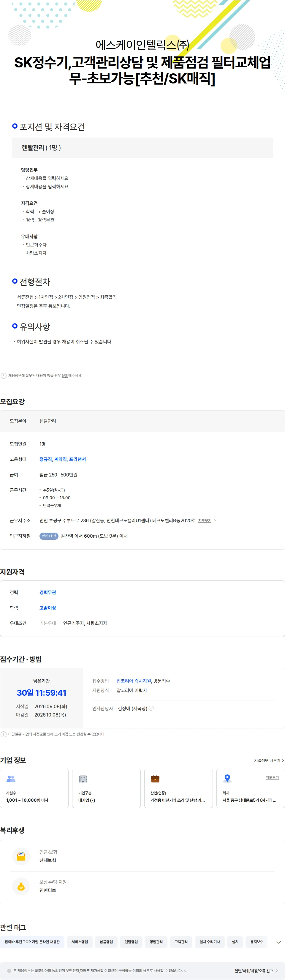Click the company type building icon
285x980 pixels.
click(x=83, y=778)
